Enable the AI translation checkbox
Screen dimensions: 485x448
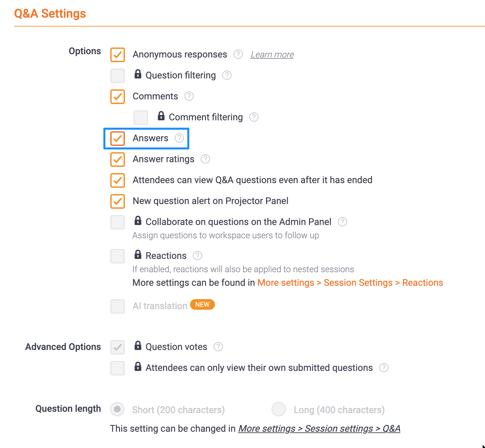tap(118, 306)
